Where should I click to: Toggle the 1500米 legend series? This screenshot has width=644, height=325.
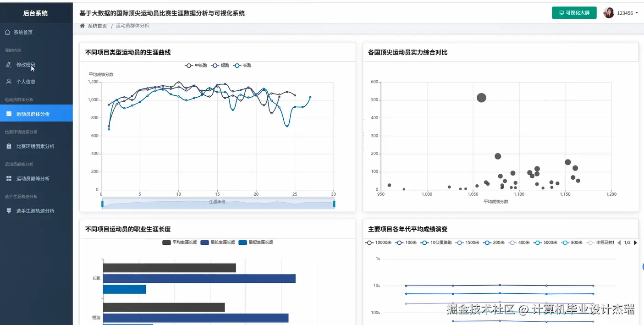coord(468,243)
